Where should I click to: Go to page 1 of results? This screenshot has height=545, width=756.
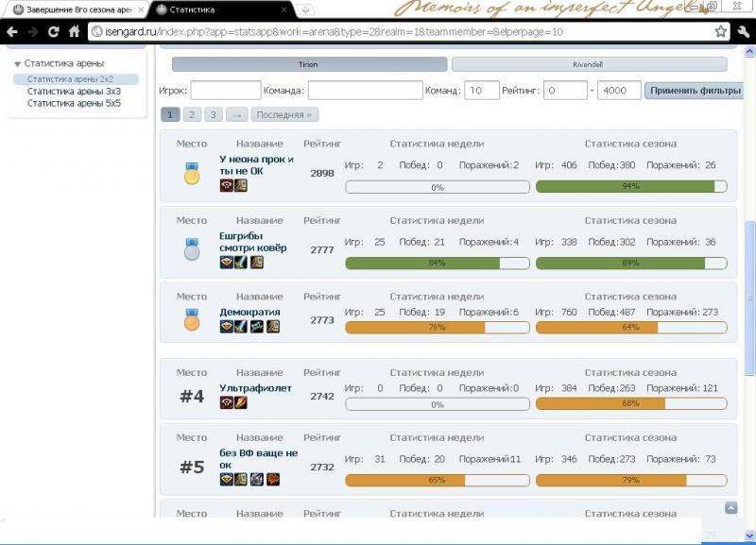click(170, 114)
